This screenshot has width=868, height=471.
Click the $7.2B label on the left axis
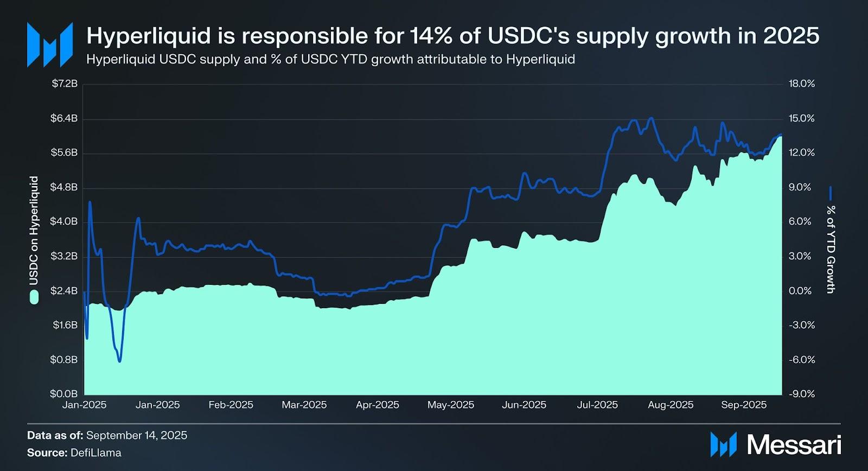click(65, 84)
